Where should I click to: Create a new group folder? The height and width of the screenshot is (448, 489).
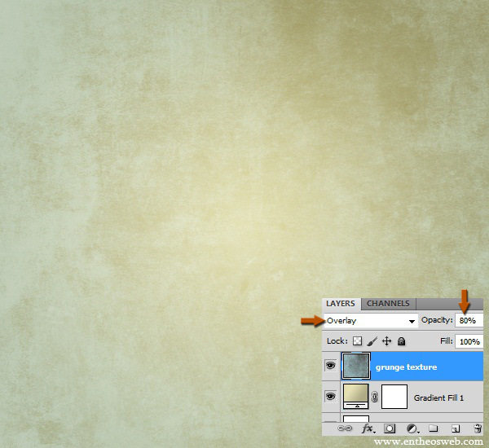(434, 428)
